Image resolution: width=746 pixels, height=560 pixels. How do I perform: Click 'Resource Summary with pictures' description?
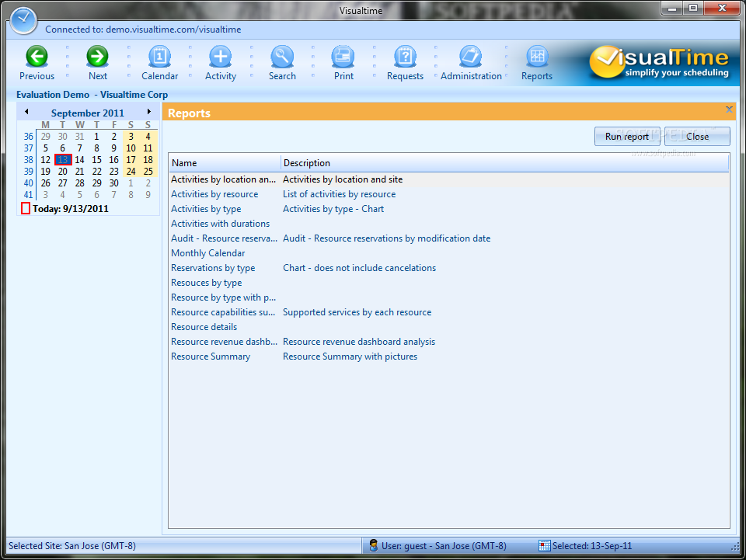350,356
